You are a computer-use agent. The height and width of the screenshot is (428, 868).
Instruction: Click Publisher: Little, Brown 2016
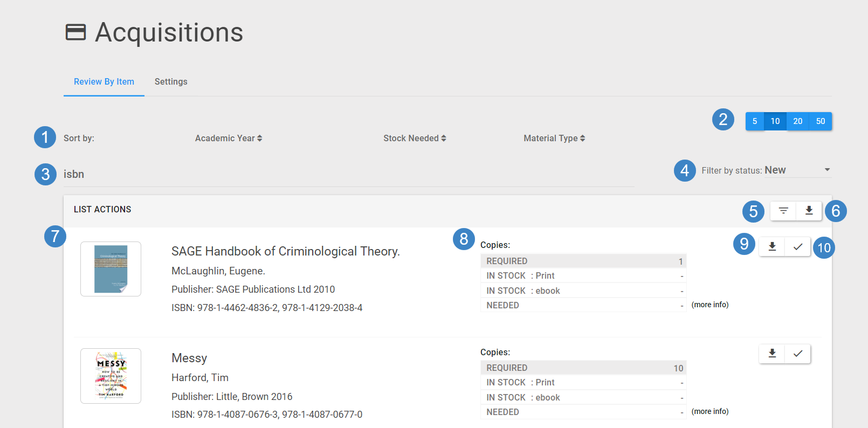232,397
